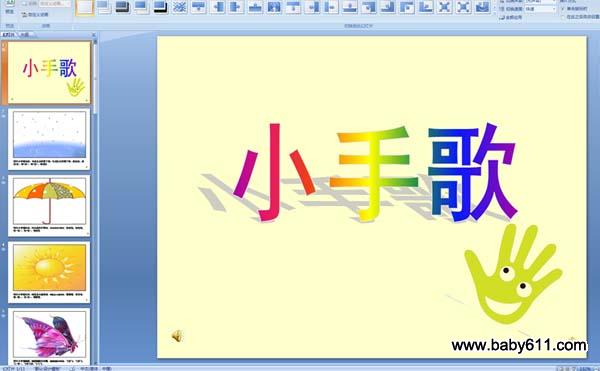Open the Transition Speed dropdown
Image resolution: width=600 pixels, height=371 pixels.
[x=540, y=8]
